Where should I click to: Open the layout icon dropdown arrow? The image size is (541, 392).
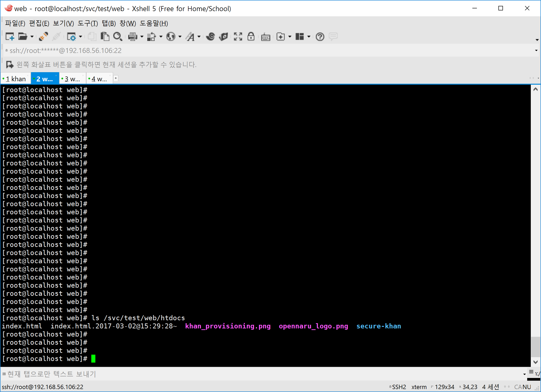309,37
